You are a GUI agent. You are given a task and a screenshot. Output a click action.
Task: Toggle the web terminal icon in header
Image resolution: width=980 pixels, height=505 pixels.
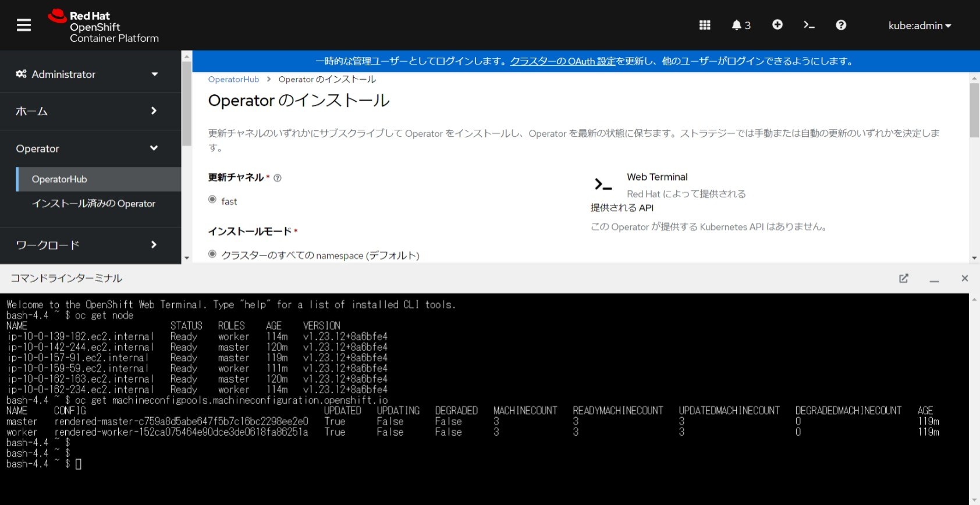pyautogui.click(x=809, y=25)
